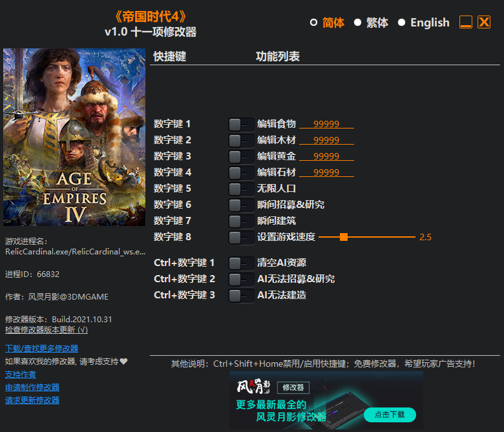Click the 点击下载 button in banner
This screenshot has width=504, height=432.
click(390, 415)
